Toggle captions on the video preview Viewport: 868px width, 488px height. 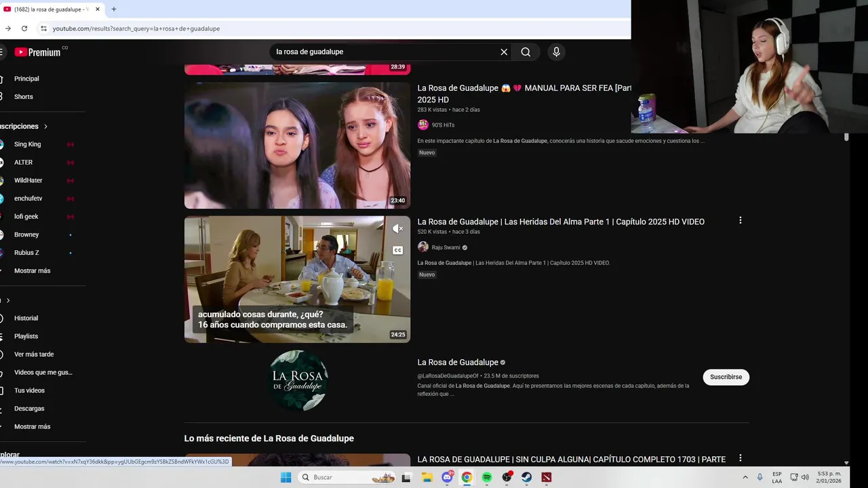pyautogui.click(x=398, y=250)
